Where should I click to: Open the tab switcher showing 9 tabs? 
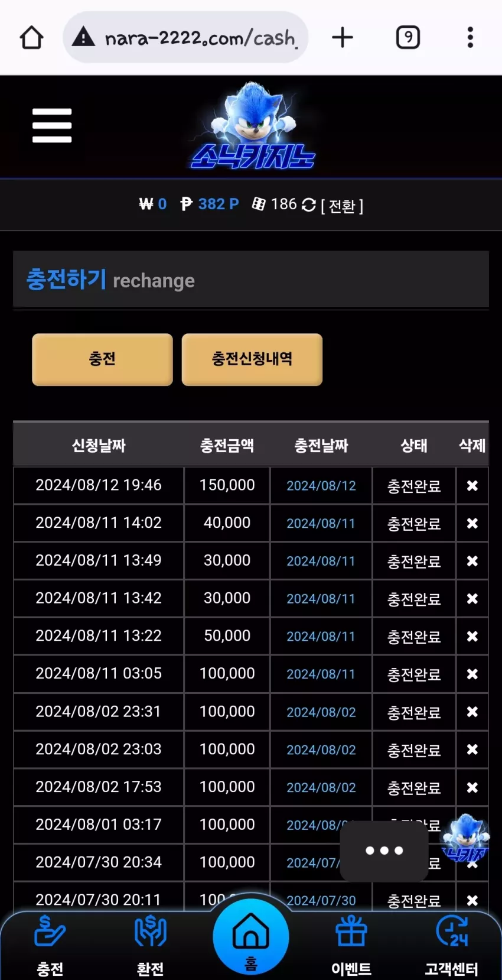point(408,37)
